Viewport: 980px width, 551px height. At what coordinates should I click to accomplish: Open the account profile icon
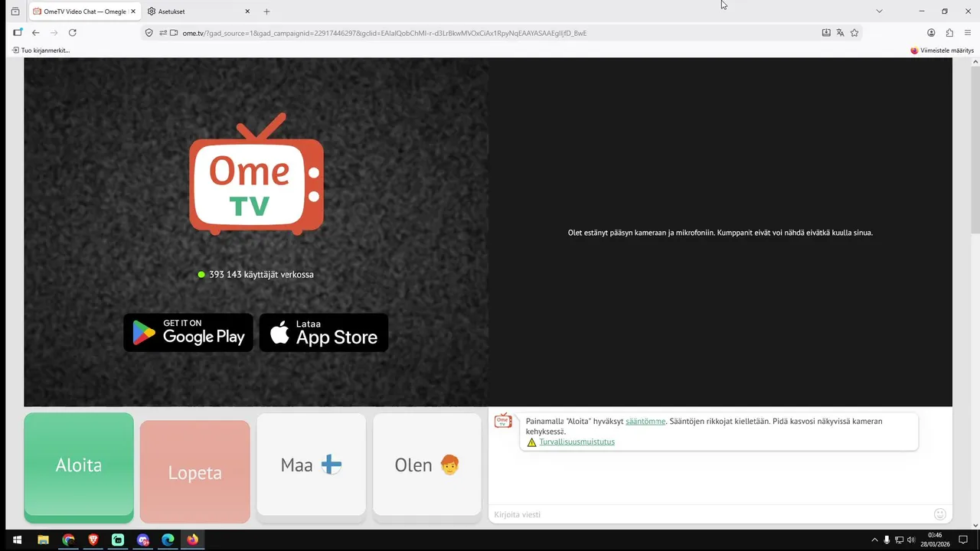click(x=931, y=33)
